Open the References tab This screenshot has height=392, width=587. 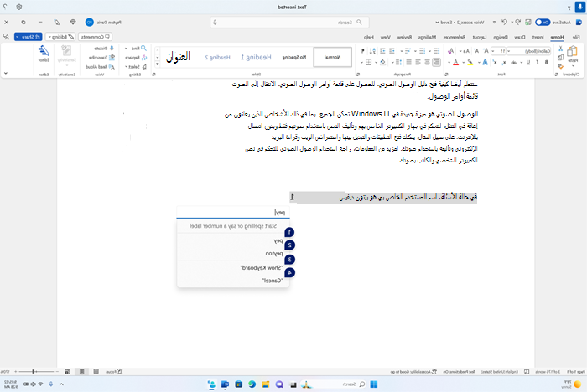(455, 37)
